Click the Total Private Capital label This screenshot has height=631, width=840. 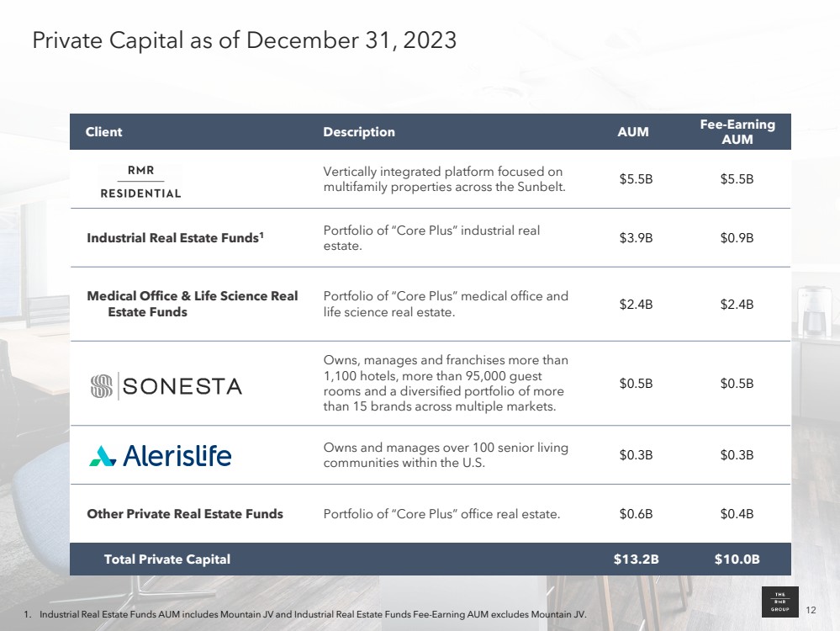pos(166,559)
